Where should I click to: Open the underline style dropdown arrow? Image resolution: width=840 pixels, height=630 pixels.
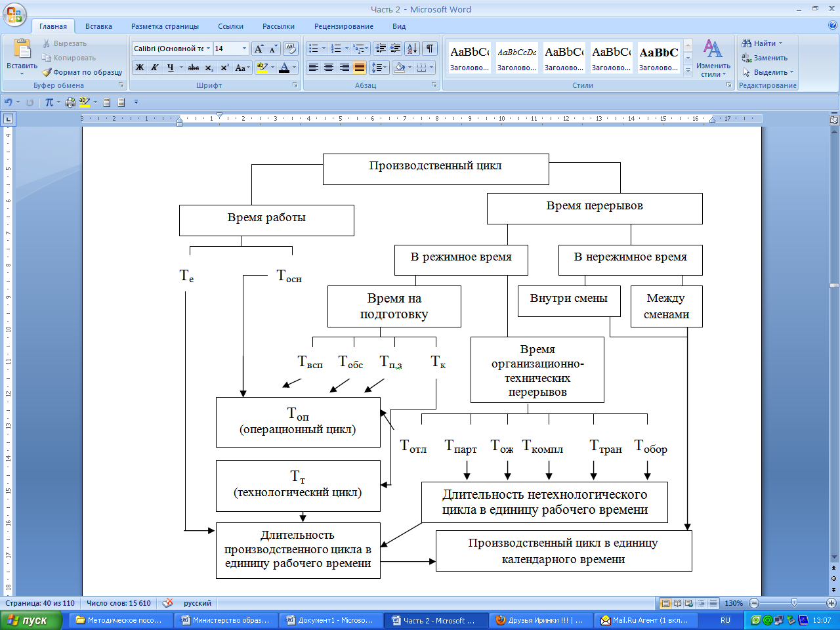pyautogui.click(x=181, y=68)
